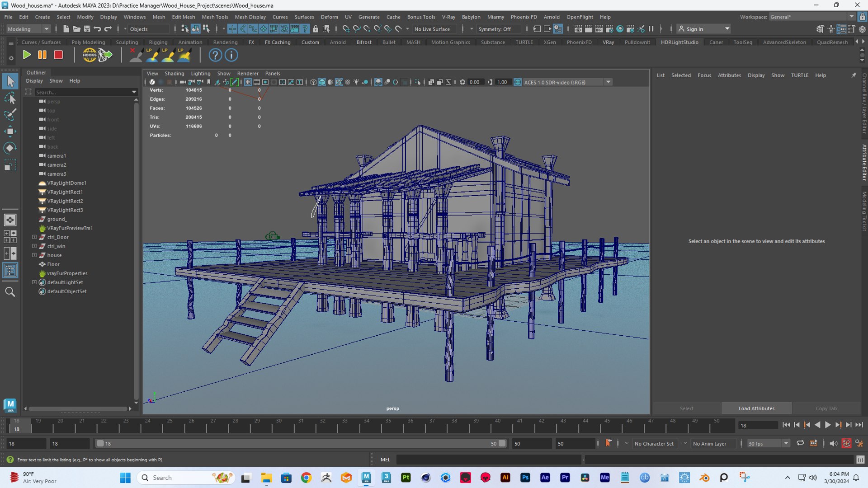Click the orange Pause icon on the shelf
Viewport: 868px width, 488px height.
coord(42,55)
